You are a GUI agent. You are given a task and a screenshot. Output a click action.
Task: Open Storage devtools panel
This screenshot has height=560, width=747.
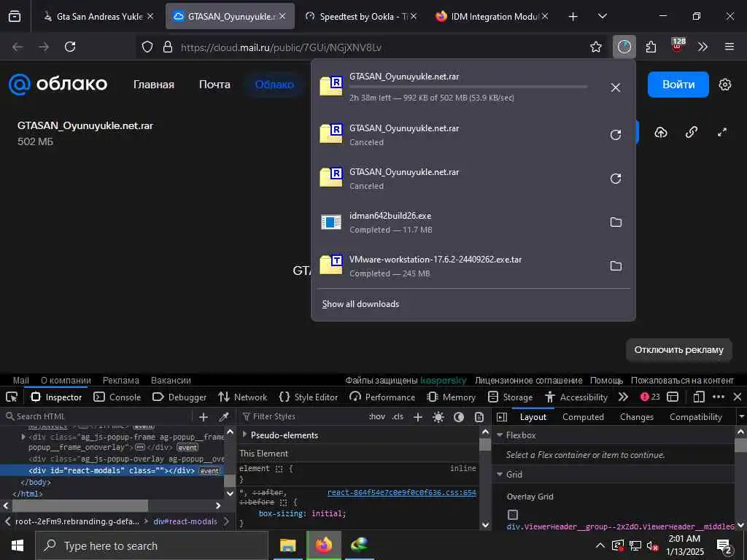click(x=510, y=397)
